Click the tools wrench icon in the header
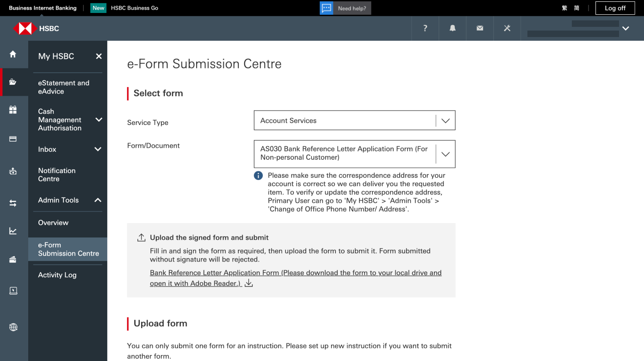Screen dimensions: 644x361 coord(507,28)
